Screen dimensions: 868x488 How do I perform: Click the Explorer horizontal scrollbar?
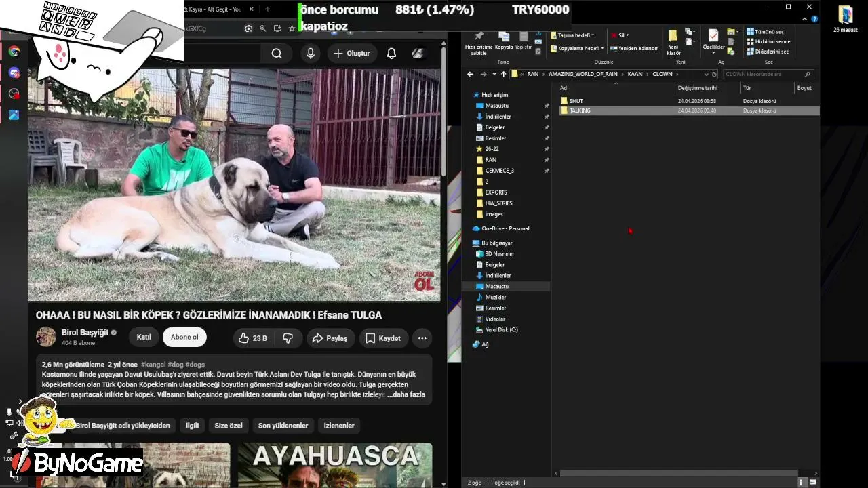678,474
